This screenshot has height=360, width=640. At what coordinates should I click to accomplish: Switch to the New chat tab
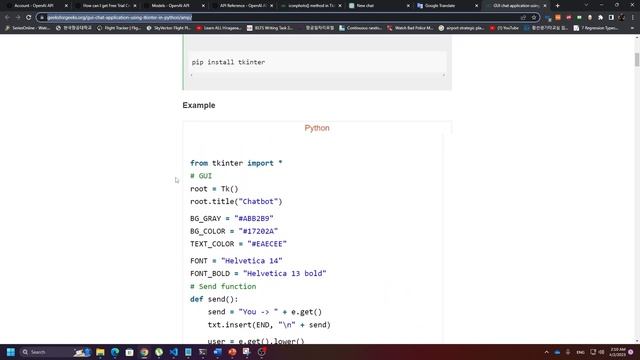pyautogui.click(x=365, y=6)
